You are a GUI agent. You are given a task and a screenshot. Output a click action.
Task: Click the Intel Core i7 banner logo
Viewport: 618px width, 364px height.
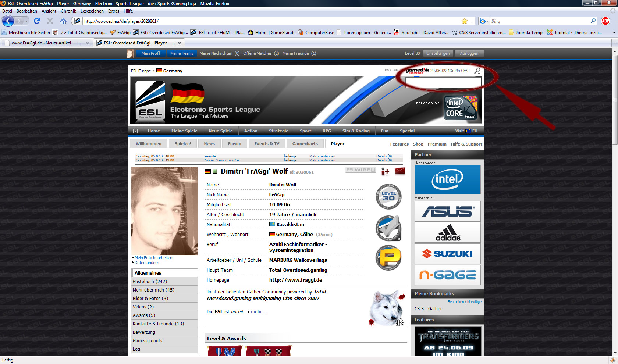tap(461, 108)
